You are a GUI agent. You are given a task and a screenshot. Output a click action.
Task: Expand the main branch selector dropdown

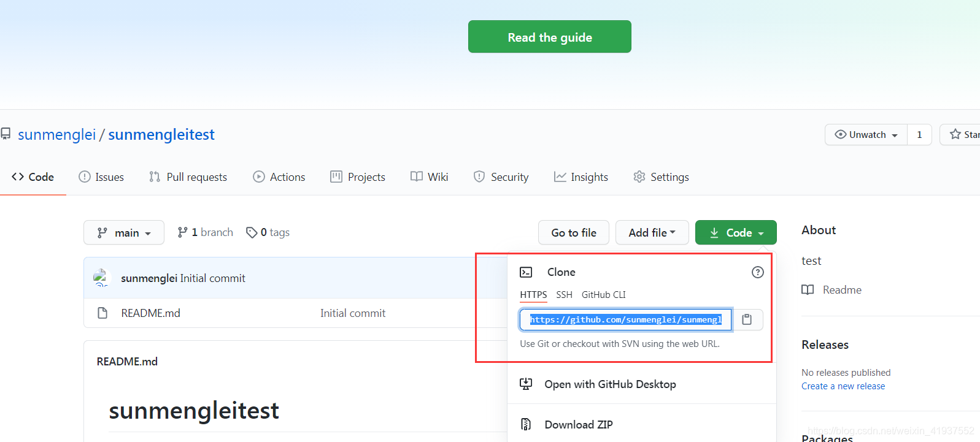[x=124, y=232]
